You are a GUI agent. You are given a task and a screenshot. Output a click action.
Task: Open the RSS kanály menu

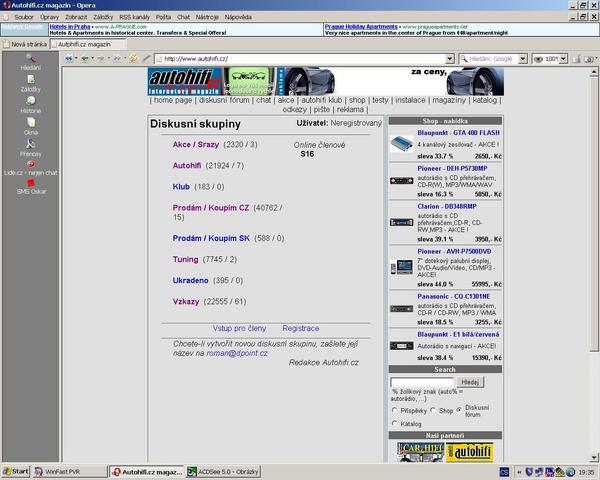[x=134, y=17]
